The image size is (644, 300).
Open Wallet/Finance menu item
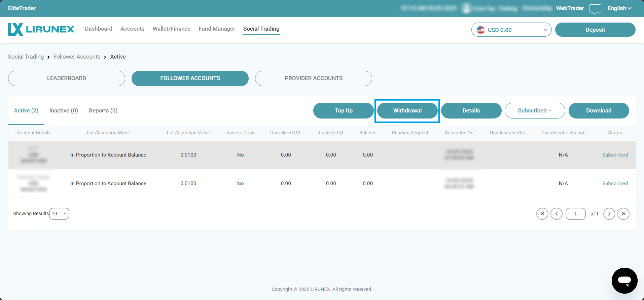point(171,29)
